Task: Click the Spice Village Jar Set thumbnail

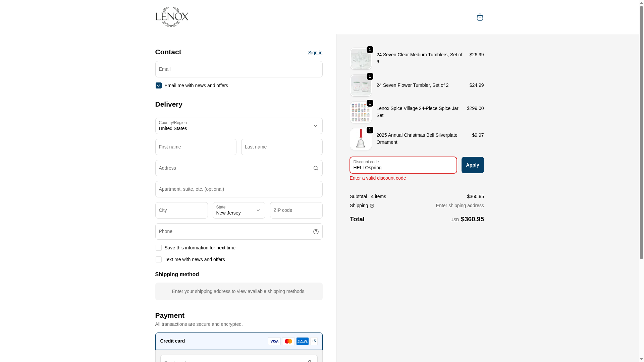Action: [x=361, y=112]
